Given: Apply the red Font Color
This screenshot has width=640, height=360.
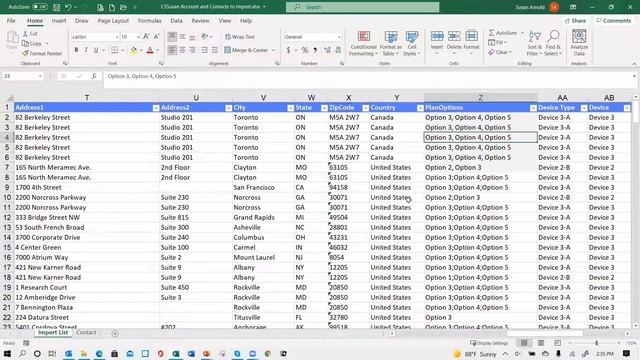Looking at the screenshot, I should click(x=150, y=50).
